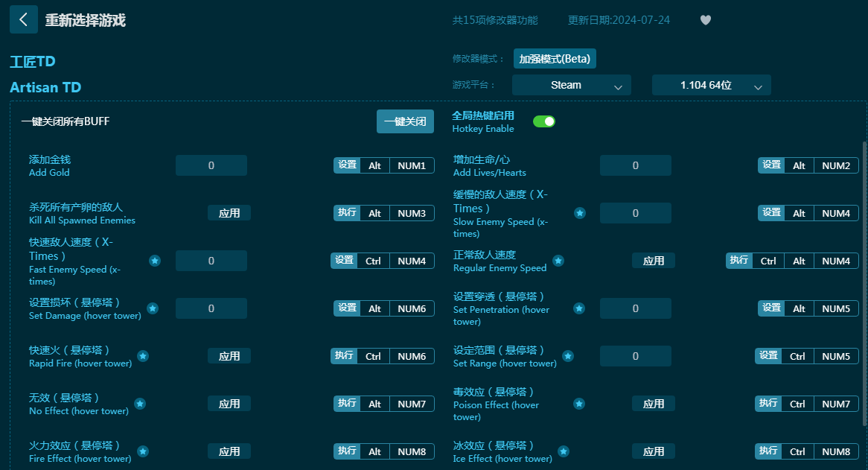This screenshot has width=868, height=470.
Task: Apply Rapid Fire for hover tower
Action: tap(229, 356)
